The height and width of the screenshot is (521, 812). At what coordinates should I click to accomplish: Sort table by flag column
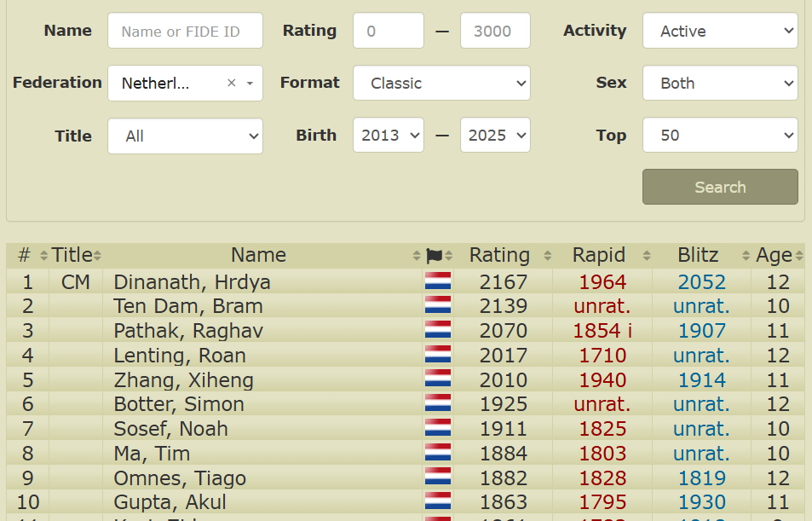(436, 256)
